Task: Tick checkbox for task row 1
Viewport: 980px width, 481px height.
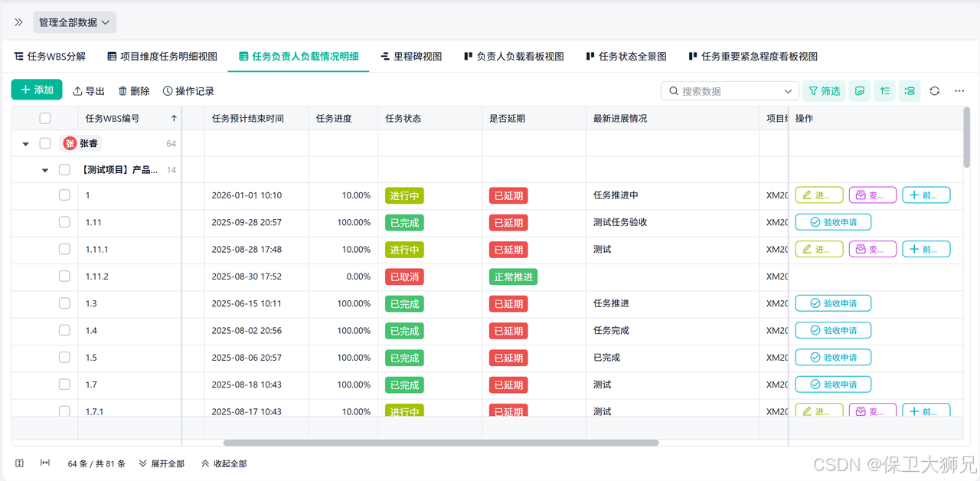Action: [x=64, y=195]
